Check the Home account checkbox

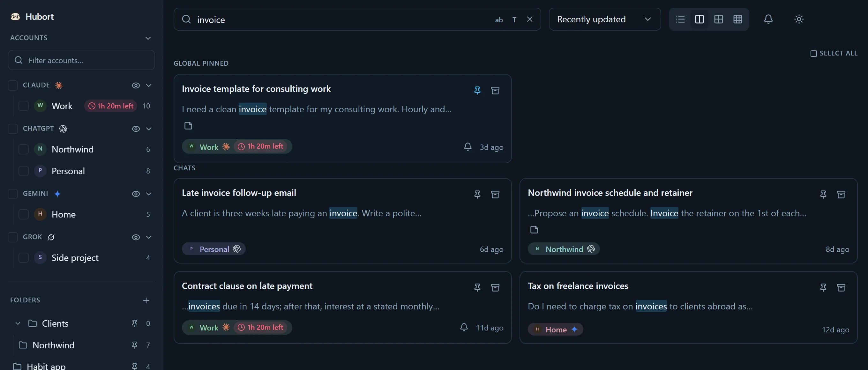point(24,214)
